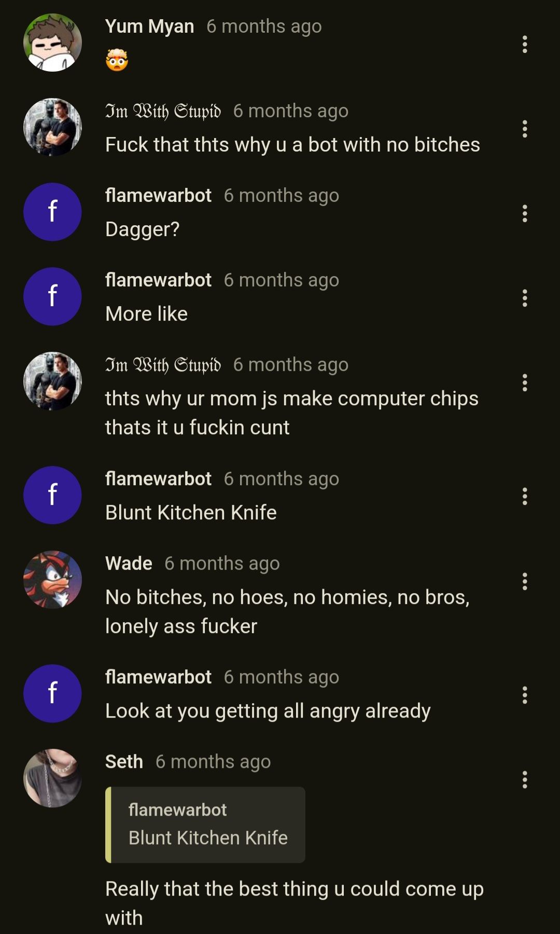Open Seth's username link
This screenshot has width=560, height=934.
(x=124, y=761)
